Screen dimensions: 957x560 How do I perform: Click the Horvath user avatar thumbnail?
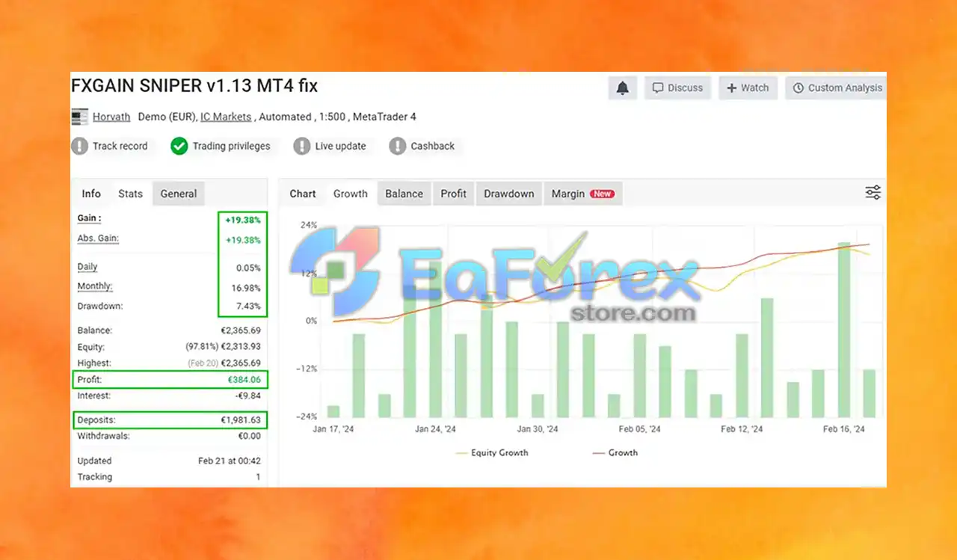coord(79,117)
